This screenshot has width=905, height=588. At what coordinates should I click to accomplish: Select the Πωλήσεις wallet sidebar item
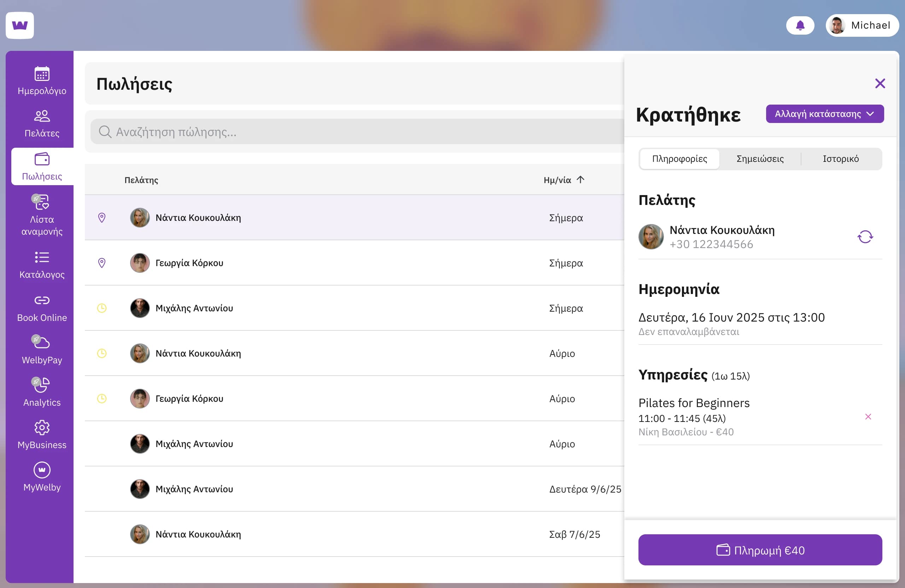pyautogui.click(x=42, y=166)
